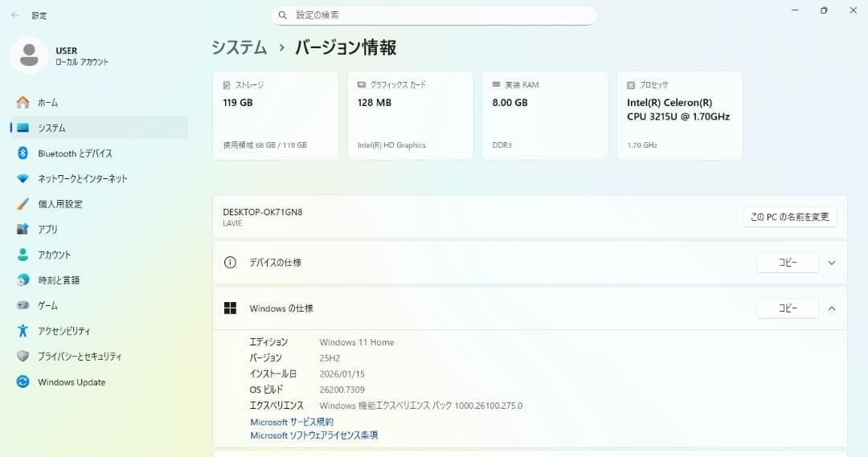Go to ゲーム settings
868x457 pixels.
(99, 305)
